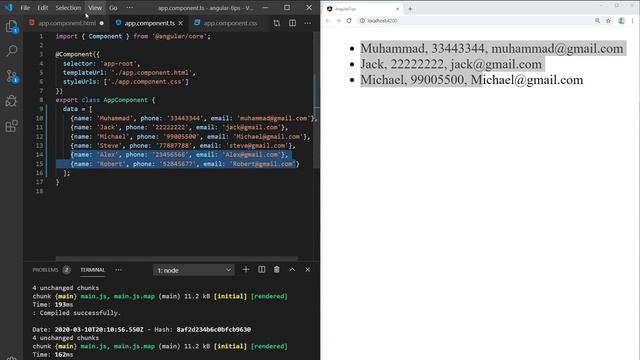Click the problems count badge '2'

click(x=67, y=270)
